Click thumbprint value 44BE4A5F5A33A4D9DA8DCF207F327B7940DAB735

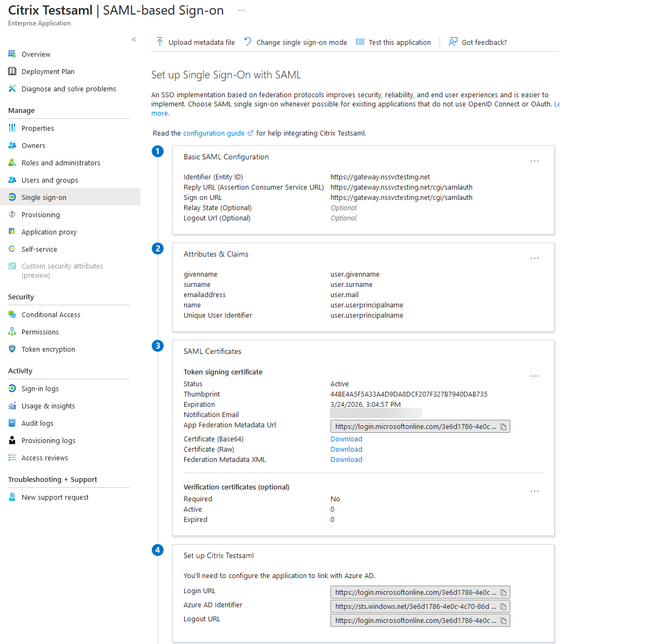pos(409,394)
